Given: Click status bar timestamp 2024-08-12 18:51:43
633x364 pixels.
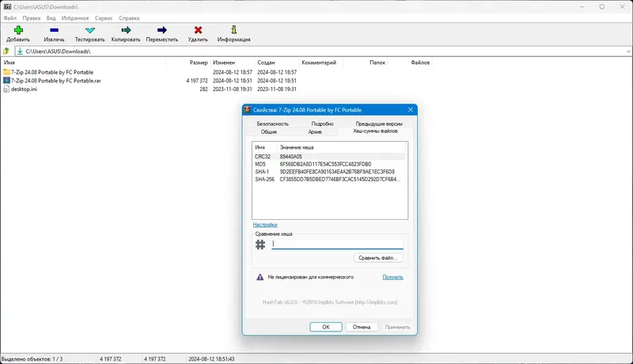Looking at the screenshot, I should click(x=211, y=358).
